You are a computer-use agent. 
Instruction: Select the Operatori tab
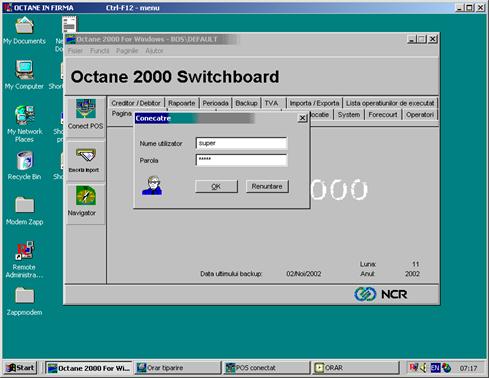(x=420, y=115)
